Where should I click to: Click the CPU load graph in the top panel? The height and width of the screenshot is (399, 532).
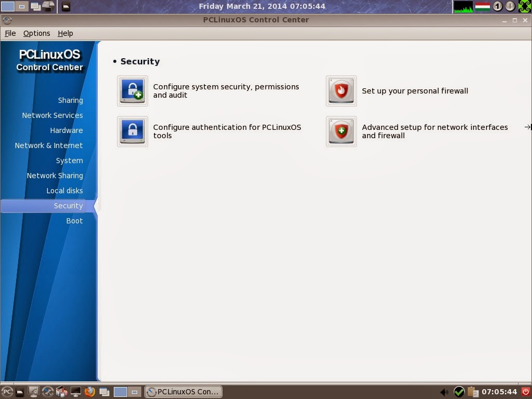(463, 6)
